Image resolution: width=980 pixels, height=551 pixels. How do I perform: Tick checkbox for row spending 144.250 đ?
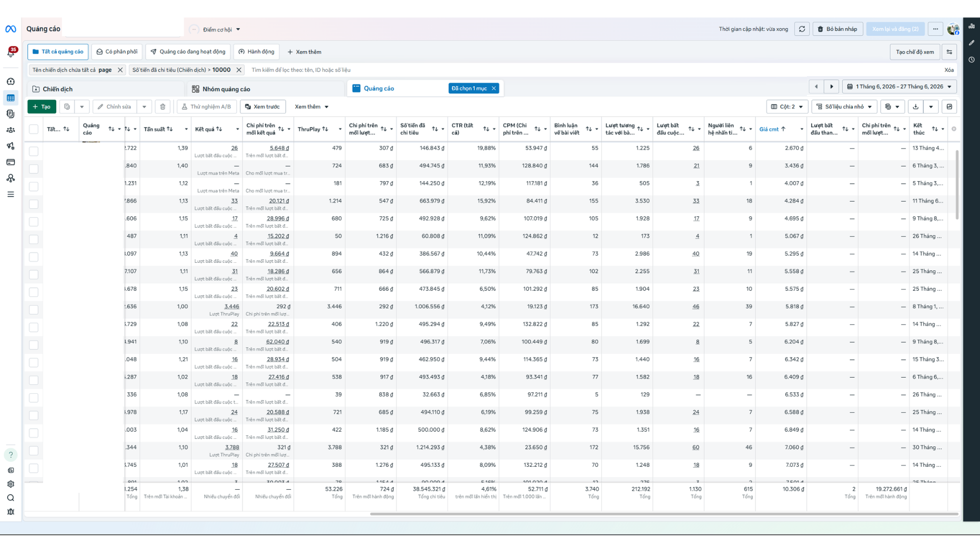click(x=34, y=186)
